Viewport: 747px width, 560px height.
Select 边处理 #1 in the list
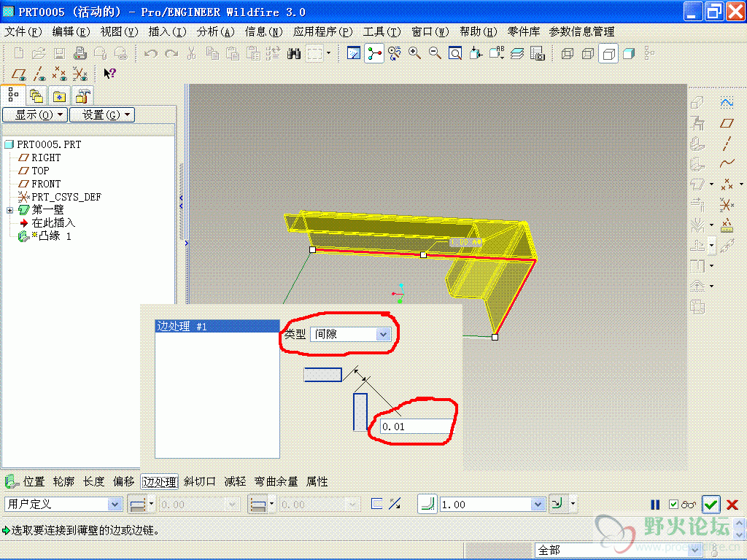point(217,326)
